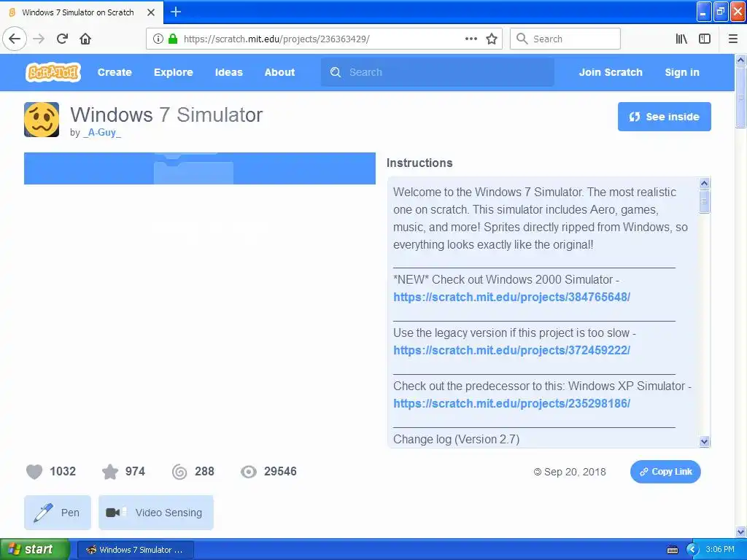Click the Scratch search magnifier icon

coord(336,72)
